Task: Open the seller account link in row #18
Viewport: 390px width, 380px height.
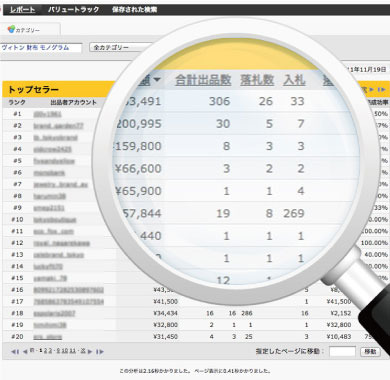Action: 54,313
